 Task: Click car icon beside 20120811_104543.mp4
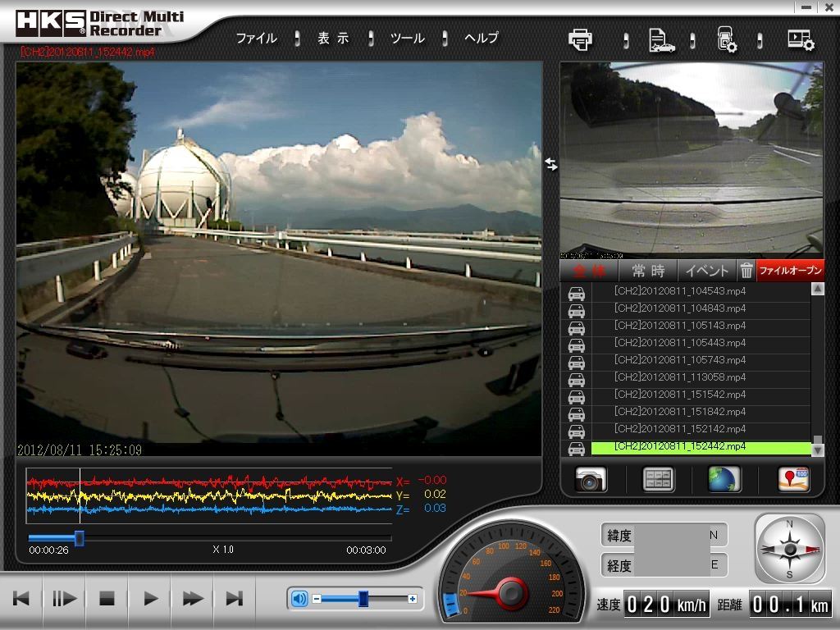coord(577,294)
